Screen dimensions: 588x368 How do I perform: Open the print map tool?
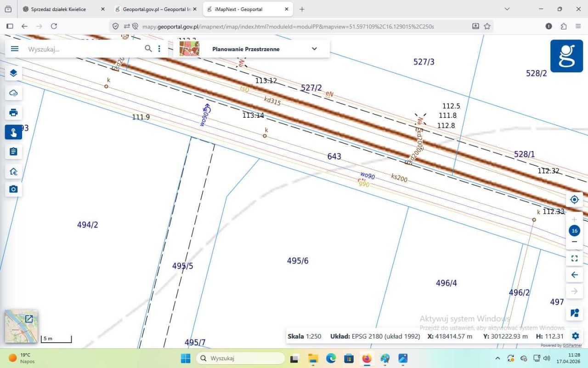tap(13, 113)
